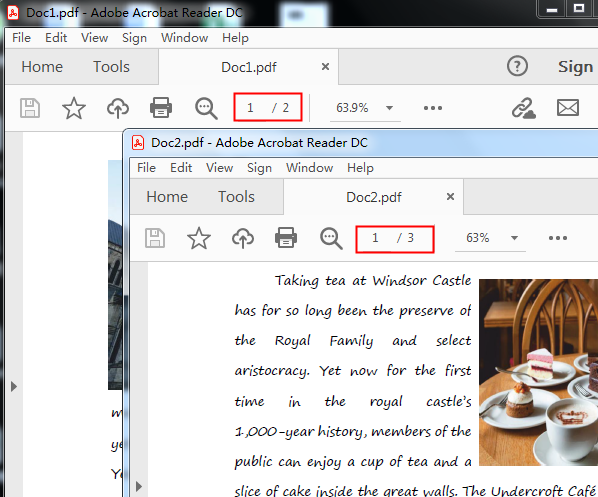
Task: Open the find text magnifier in Doc2
Action: tap(331, 238)
